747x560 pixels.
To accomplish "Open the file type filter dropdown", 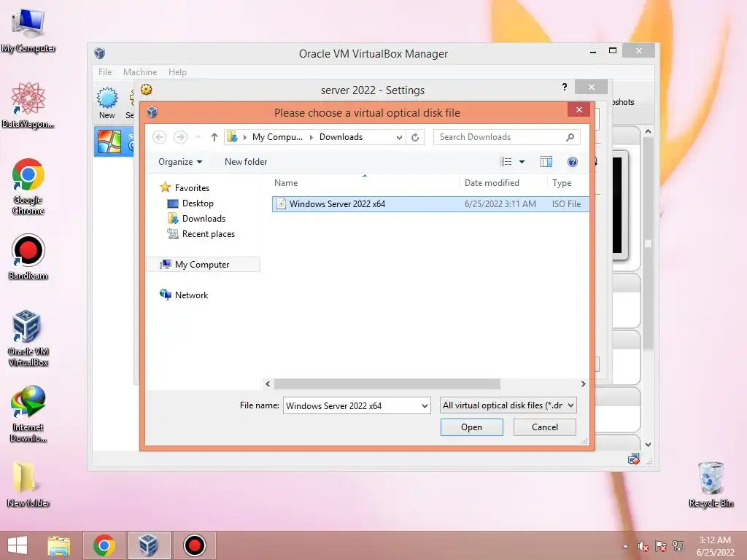I will tap(508, 405).
